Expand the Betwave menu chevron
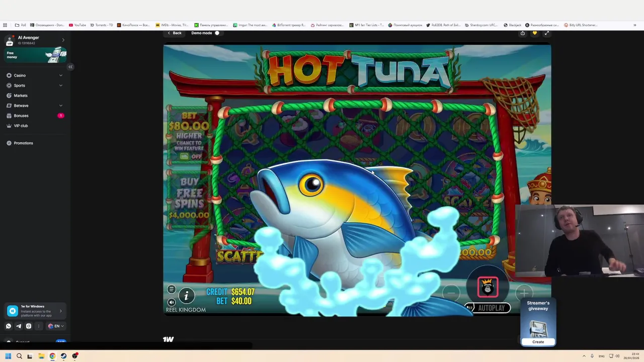The height and width of the screenshot is (362, 644). tap(61, 106)
